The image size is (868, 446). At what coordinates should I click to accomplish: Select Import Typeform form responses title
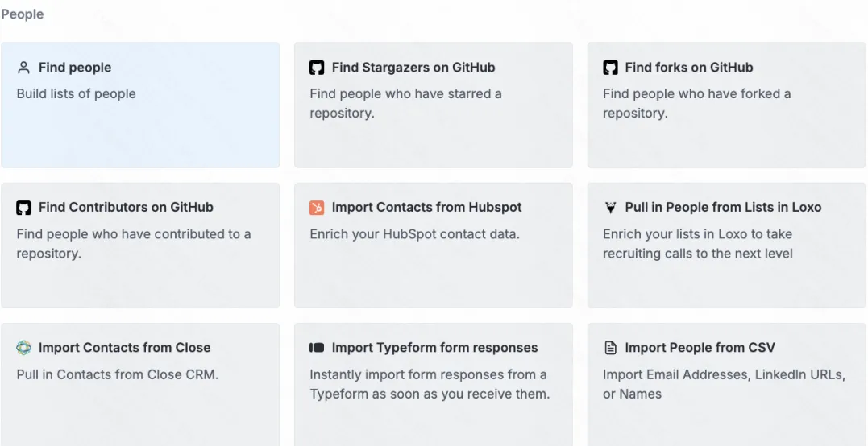pos(434,348)
